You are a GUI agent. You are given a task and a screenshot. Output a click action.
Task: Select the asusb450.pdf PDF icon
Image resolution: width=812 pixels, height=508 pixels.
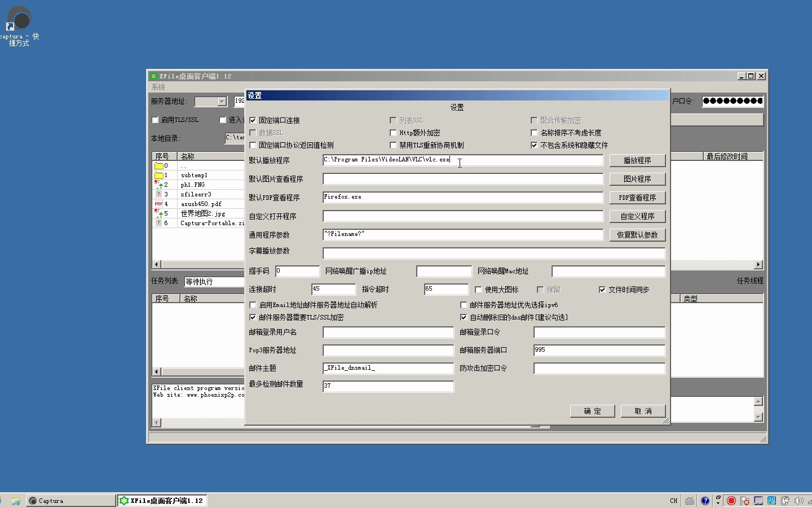159,204
